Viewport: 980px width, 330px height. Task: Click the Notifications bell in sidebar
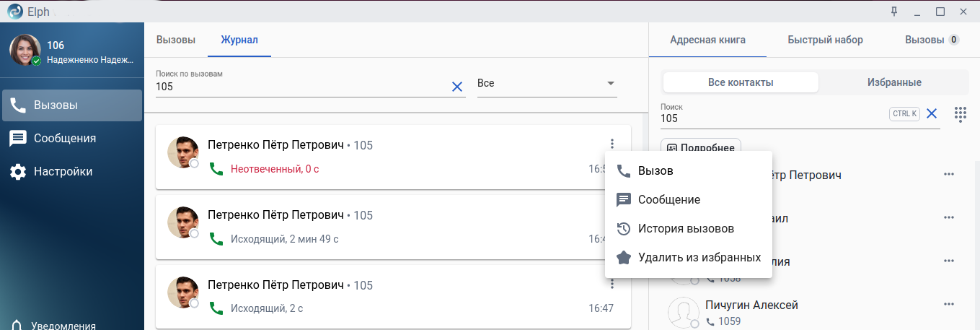tap(16, 324)
